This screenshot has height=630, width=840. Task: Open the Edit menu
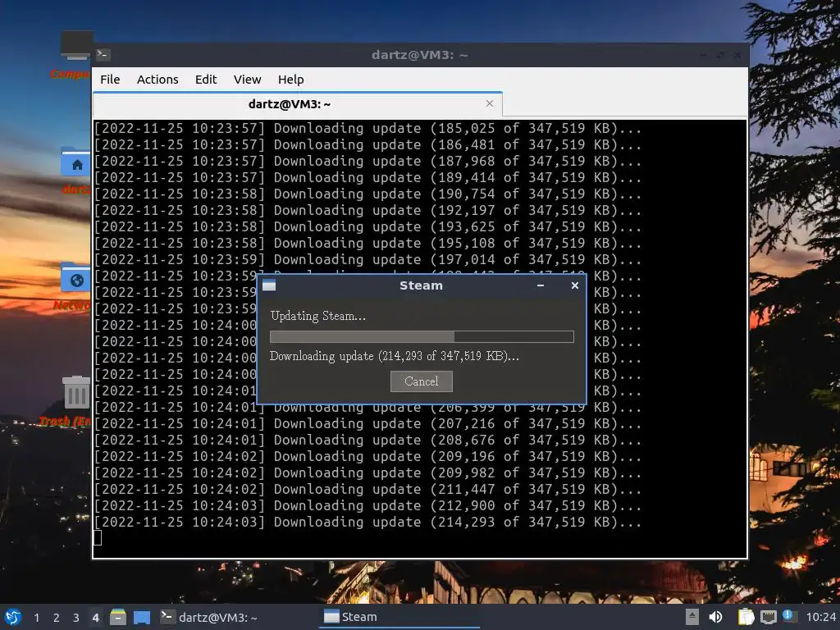[x=206, y=80]
